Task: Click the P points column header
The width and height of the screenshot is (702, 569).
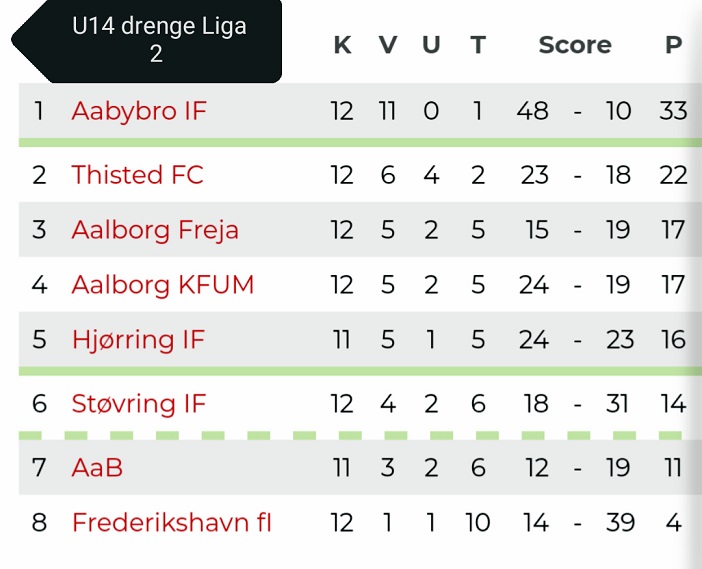Action: (673, 45)
